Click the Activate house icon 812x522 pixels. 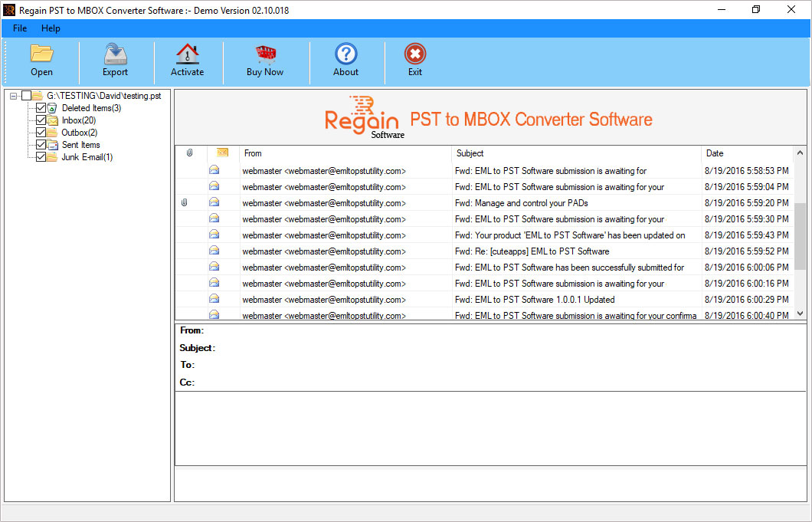[187, 54]
